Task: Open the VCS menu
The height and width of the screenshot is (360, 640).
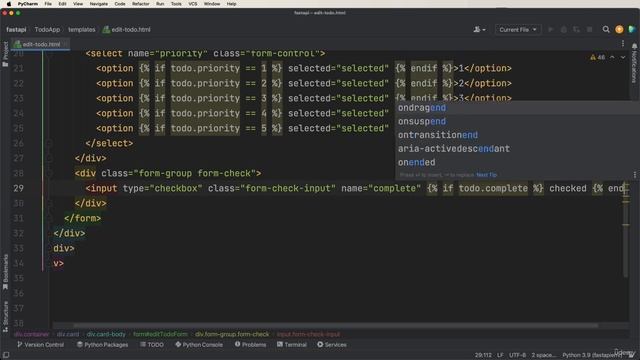Action: (x=193, y=4)
